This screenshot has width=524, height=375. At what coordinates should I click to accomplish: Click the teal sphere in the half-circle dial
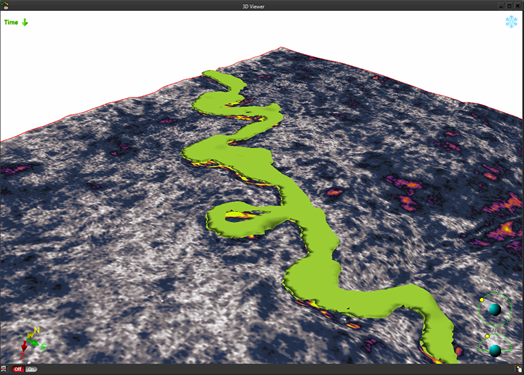pos(495,350)
